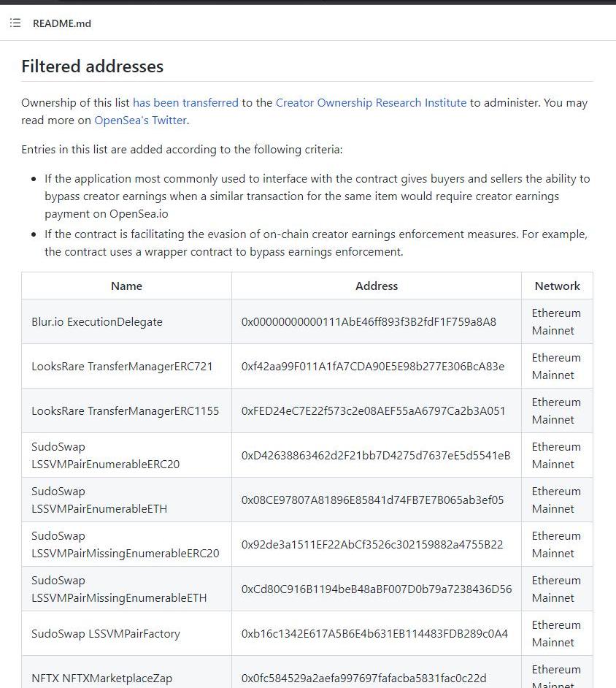Click the Name column header
616x688 pixels.
coord(126,286)
